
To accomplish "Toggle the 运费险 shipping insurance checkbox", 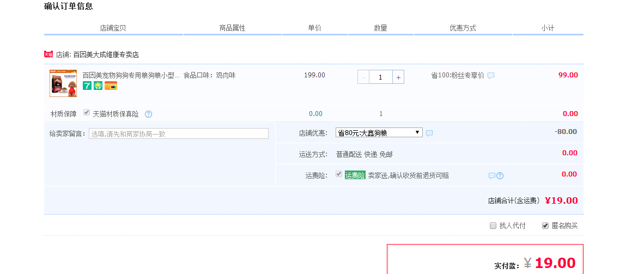I will pyautogui.click(x=339, y=174).
